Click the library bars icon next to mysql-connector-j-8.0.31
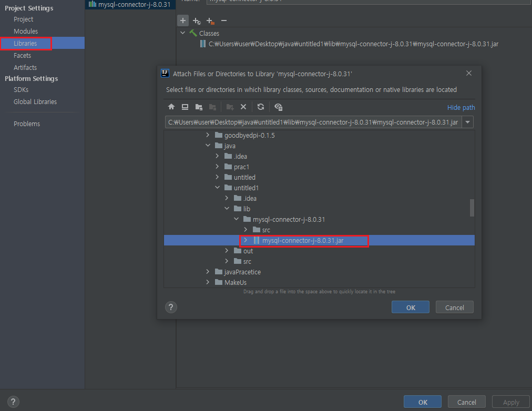This screenshot has width=532, height=411. click(93, 4)
